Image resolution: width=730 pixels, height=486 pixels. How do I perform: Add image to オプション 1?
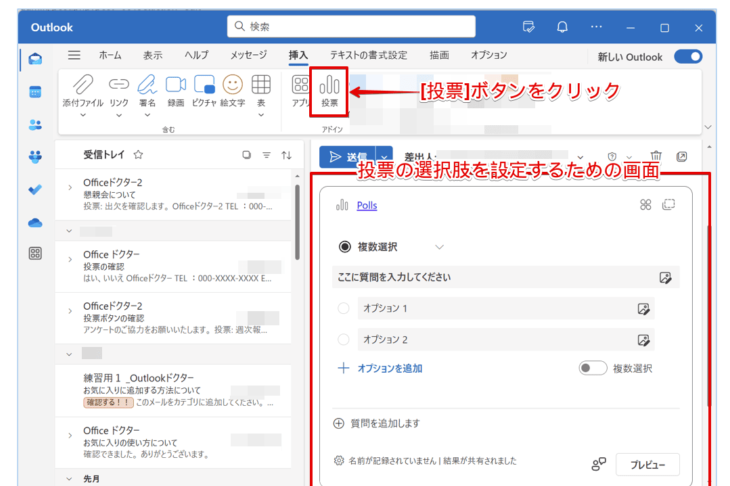pyautogui.click(x=644, y=310)
